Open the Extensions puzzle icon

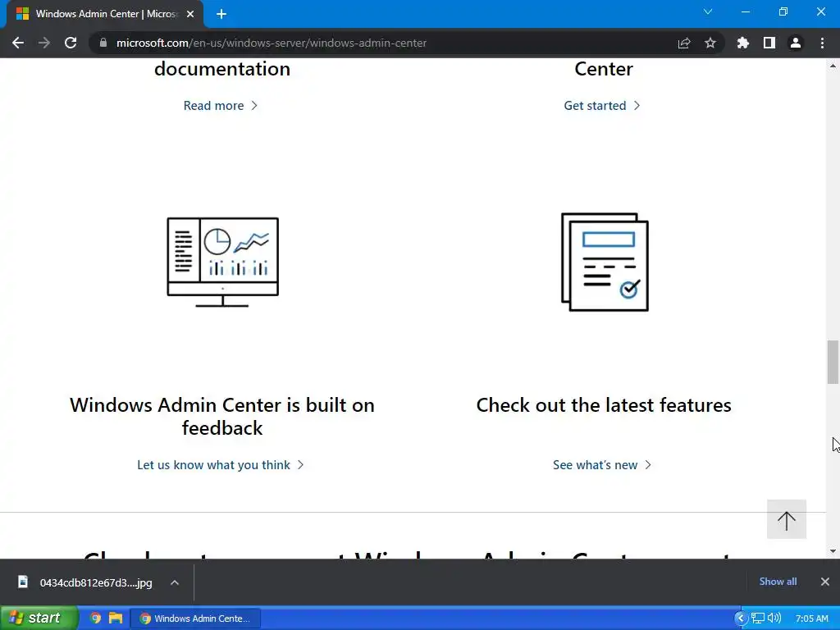pyautogui.click(x=743, y=43)
